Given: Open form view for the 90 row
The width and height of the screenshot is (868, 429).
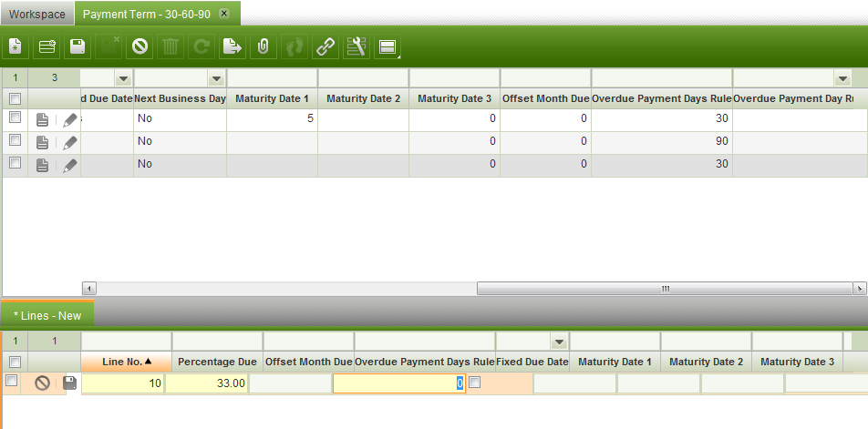Looking at the screenshot, I should [x=42, y=143].
